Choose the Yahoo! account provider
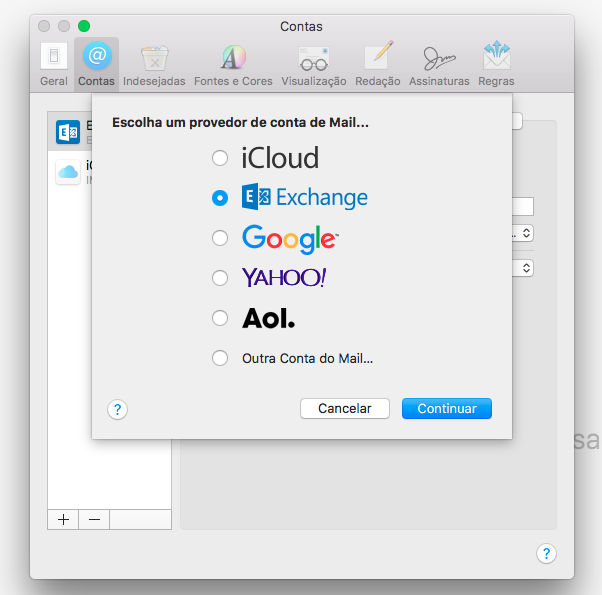Screen dimensions: 602x595 tap(220, 278)
